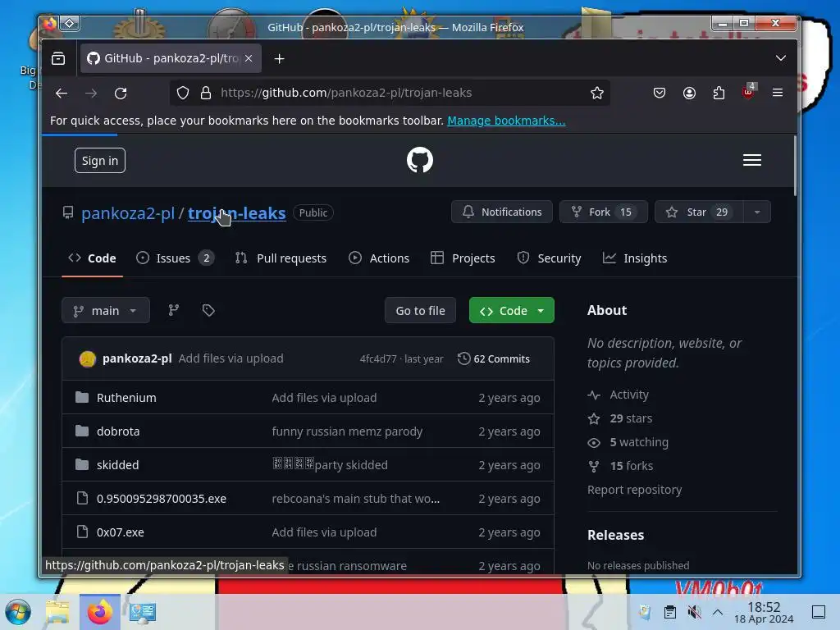
Task: Open trojan-leaks repository link
Action: [237, 213]
